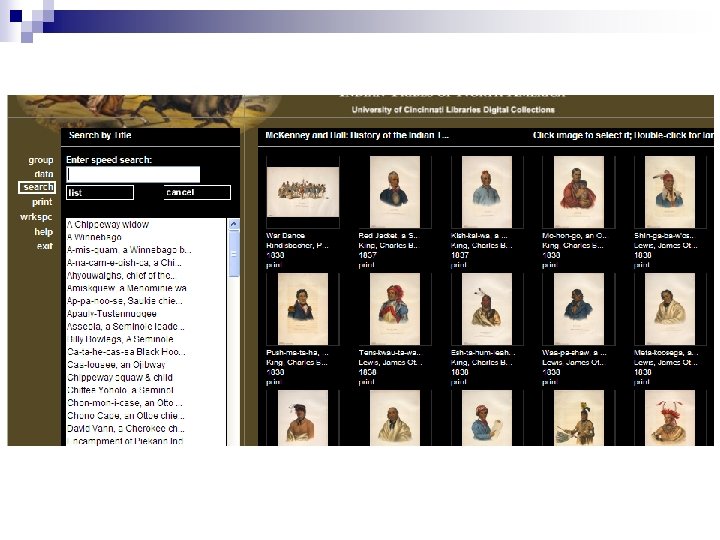This screenshot has width=720, height=540.
Task: Select 'Asseola, a Seminole leader' entry
Action: [125, 326]
